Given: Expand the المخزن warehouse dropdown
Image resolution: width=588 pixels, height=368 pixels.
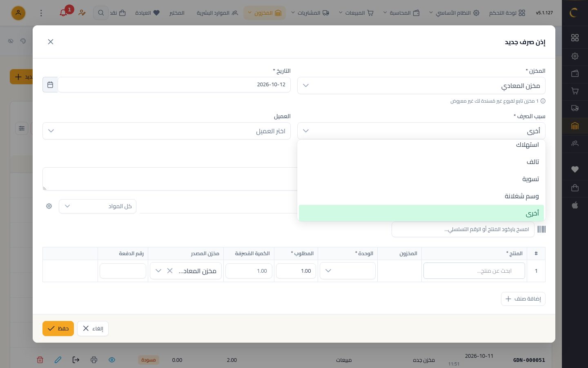Looking at the screenshot, I should click(421, 85).
